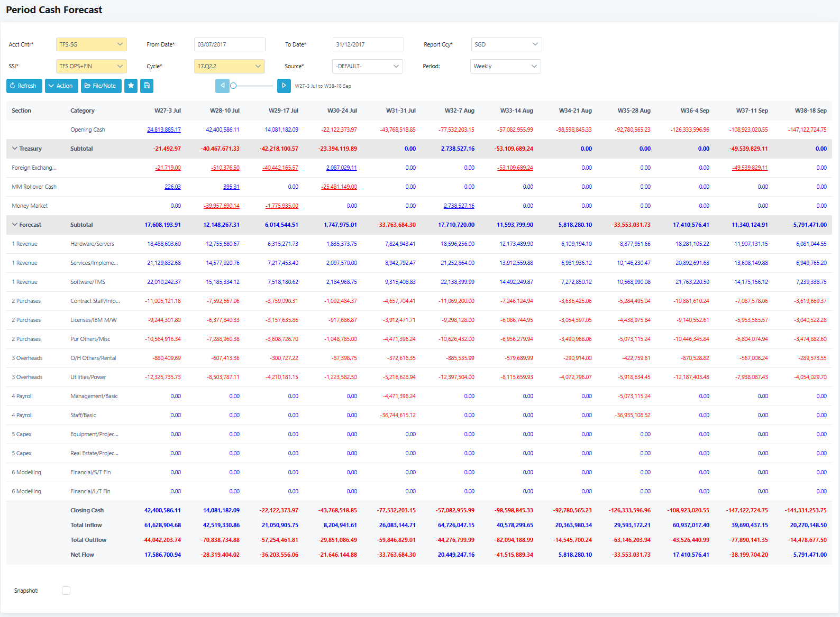Click the save disk icon button
Viewport: 840px width, 617px height.
coord(147,86)
